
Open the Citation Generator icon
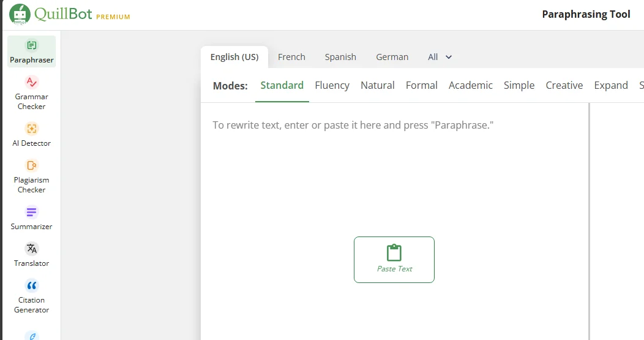point(32,285)
